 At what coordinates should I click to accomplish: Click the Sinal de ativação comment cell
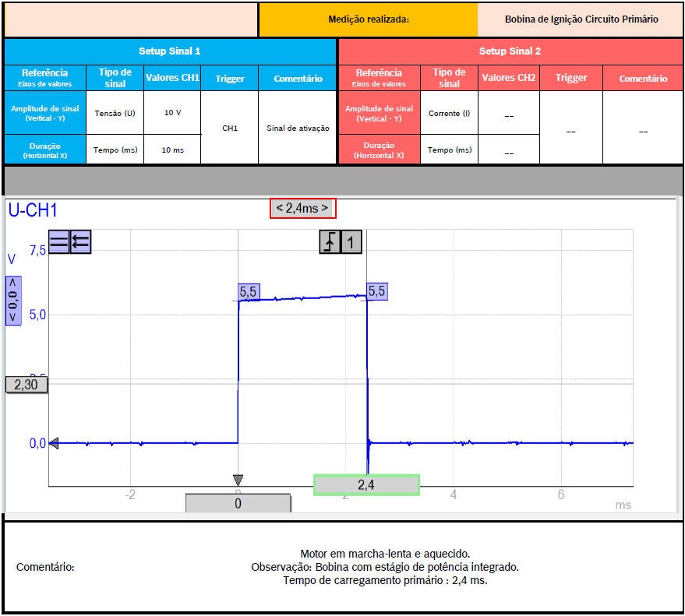[298, 128]
